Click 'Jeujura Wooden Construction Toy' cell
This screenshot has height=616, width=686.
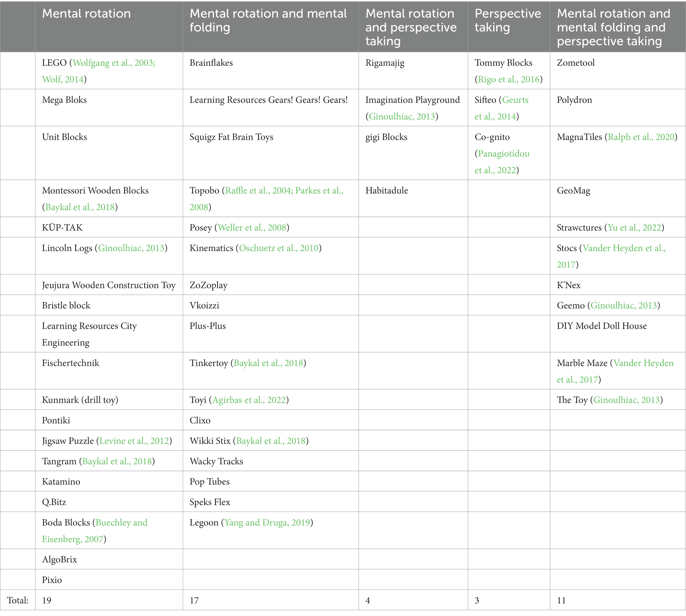click(109, 285)
